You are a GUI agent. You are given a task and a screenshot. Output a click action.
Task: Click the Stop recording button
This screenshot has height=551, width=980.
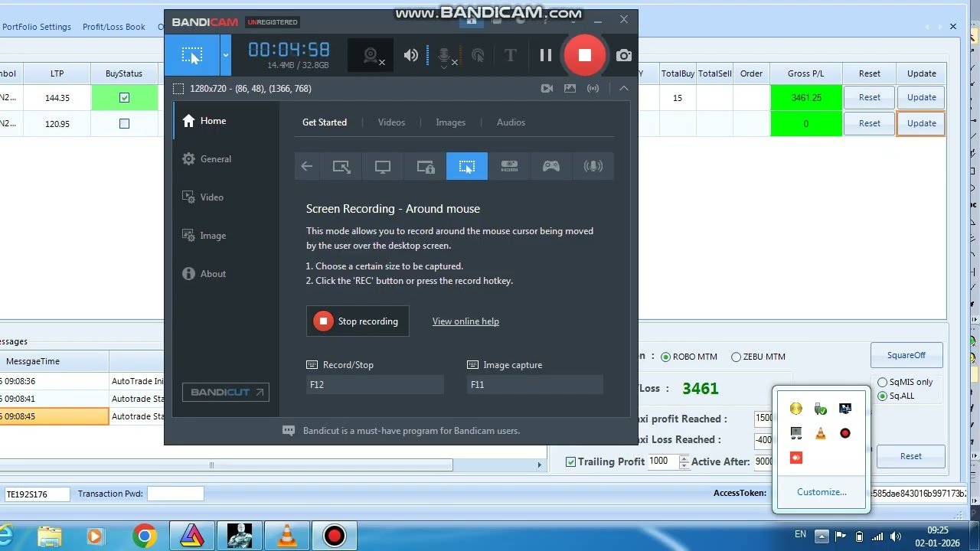tap(358, 321)
